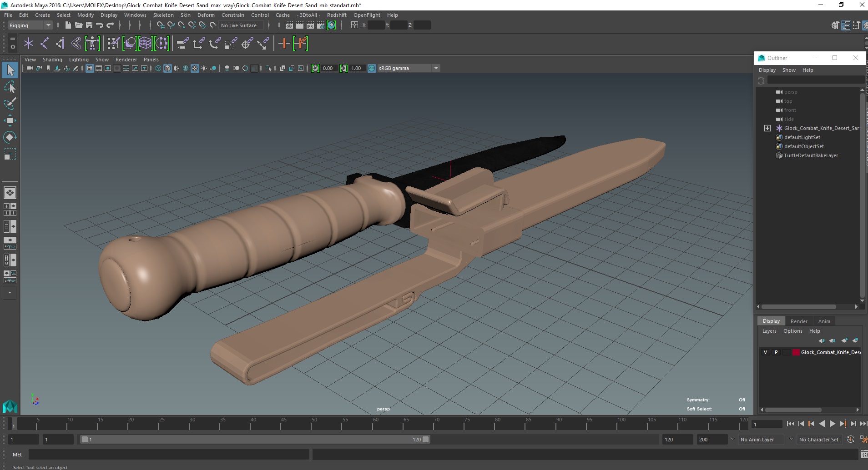Activate the Lasso select tool
868x470 pixels.
point(10,87)
